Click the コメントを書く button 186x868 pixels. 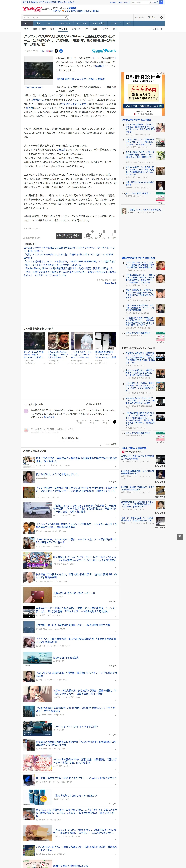point(93,404)
